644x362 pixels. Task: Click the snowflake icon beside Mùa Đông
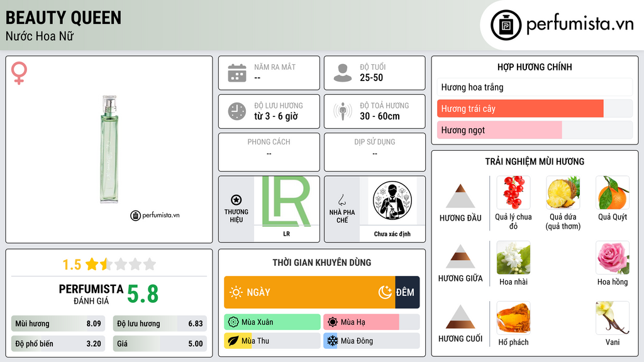click(x=333, y=341)
